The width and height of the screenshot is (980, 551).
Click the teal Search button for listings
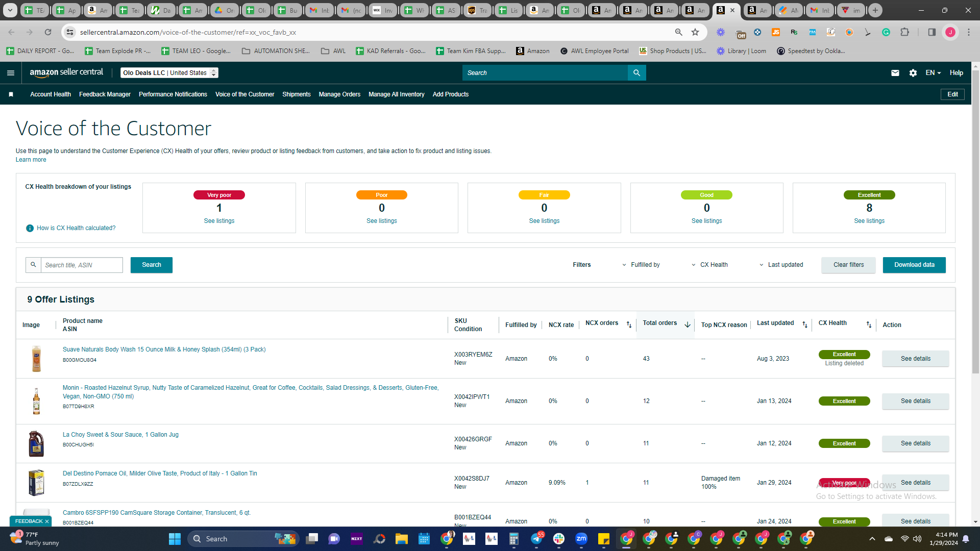click(x=152, y=265)
